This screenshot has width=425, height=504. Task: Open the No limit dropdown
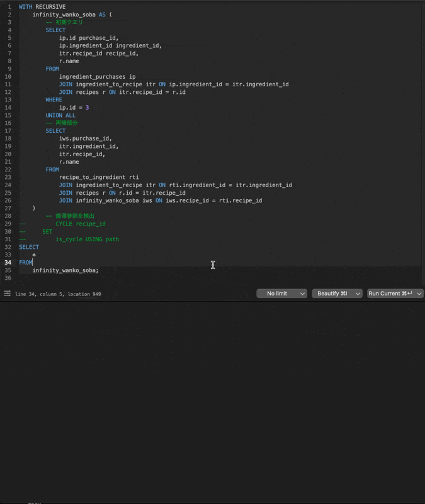click(281, 294)
